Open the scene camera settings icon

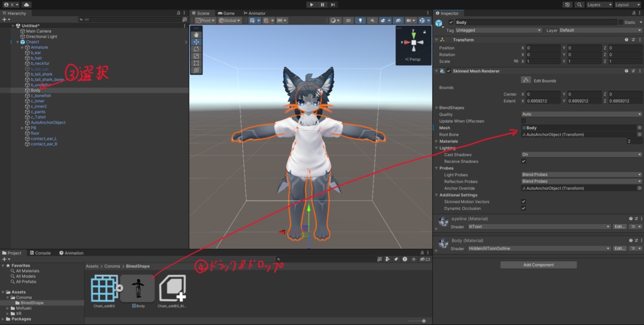click(x=410, y=20)
